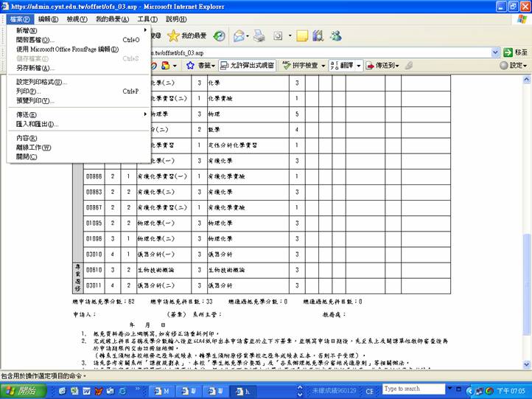Open the File menu's New submenu
Viewport: 532px width, 399px height.
79,30
